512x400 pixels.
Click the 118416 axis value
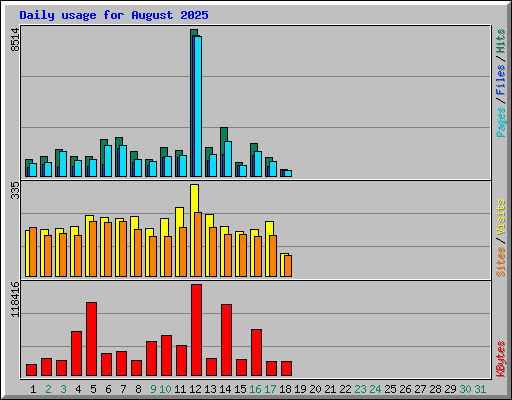click(15, 299)
